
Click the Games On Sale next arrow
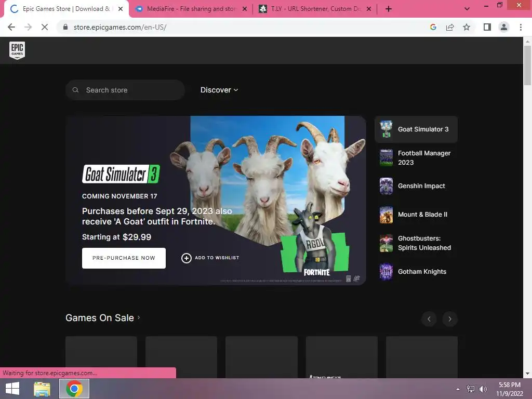click(x=450, y=319)
